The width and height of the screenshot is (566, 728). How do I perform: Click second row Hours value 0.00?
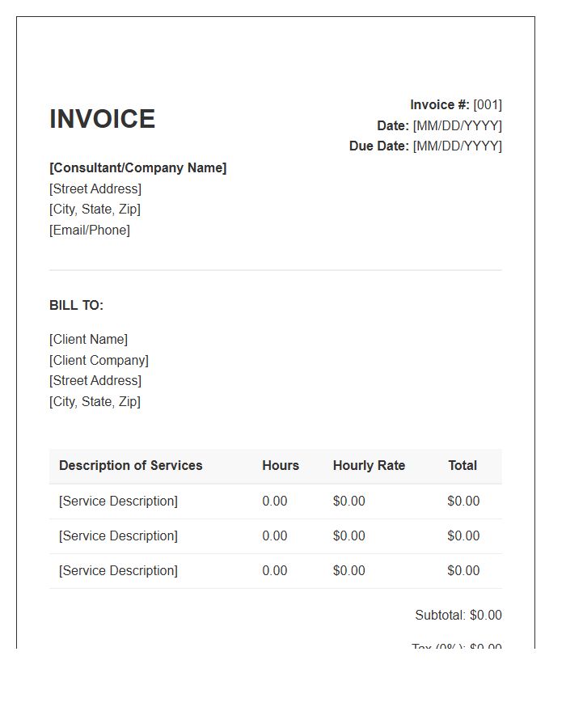tap(275, 536)
